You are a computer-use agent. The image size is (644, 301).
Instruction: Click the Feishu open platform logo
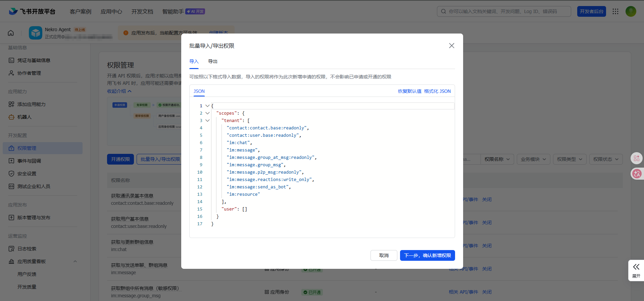click(x=32, y=11)
